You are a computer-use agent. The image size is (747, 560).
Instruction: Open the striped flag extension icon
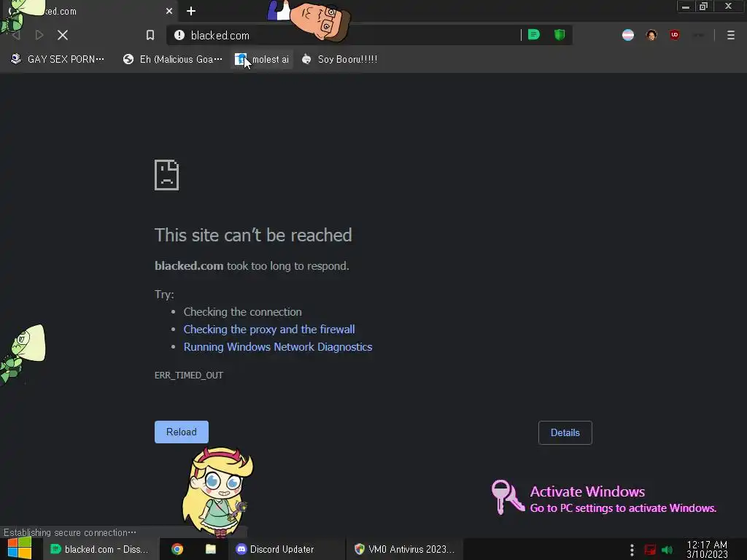pyautogui.click(x=628, y=35)
